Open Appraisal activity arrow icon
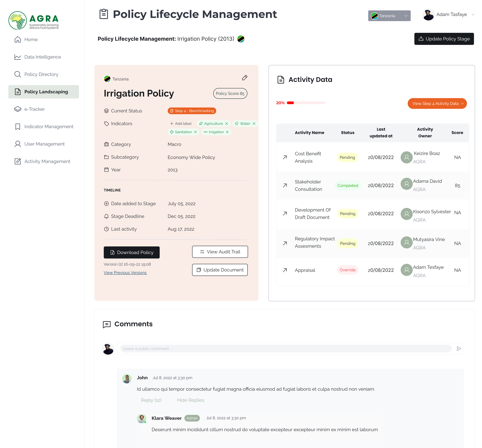The width and height of the screenshot is (482, 448). 285,270
